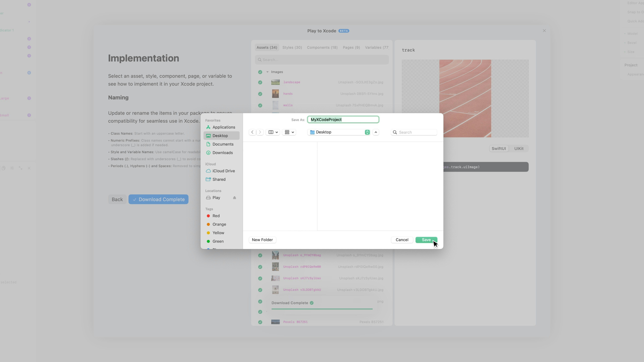This screenshot has height=362, width=644.
Task: Collapse the save dialog with chevron button
Action: point(376,132)
